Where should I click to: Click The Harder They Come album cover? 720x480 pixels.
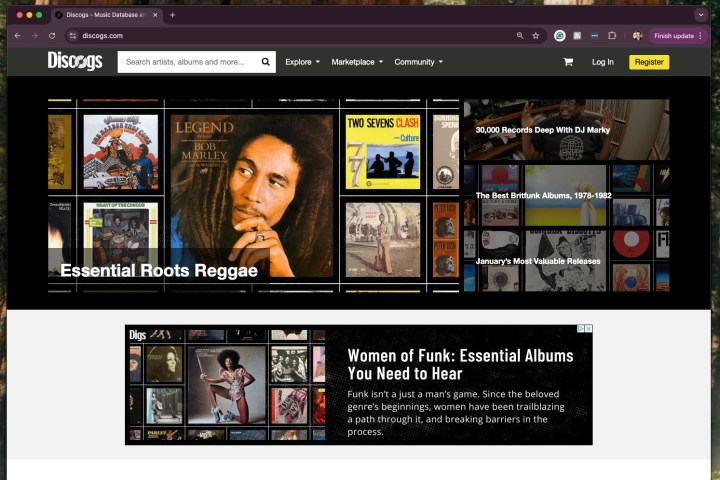pos(121,152)
